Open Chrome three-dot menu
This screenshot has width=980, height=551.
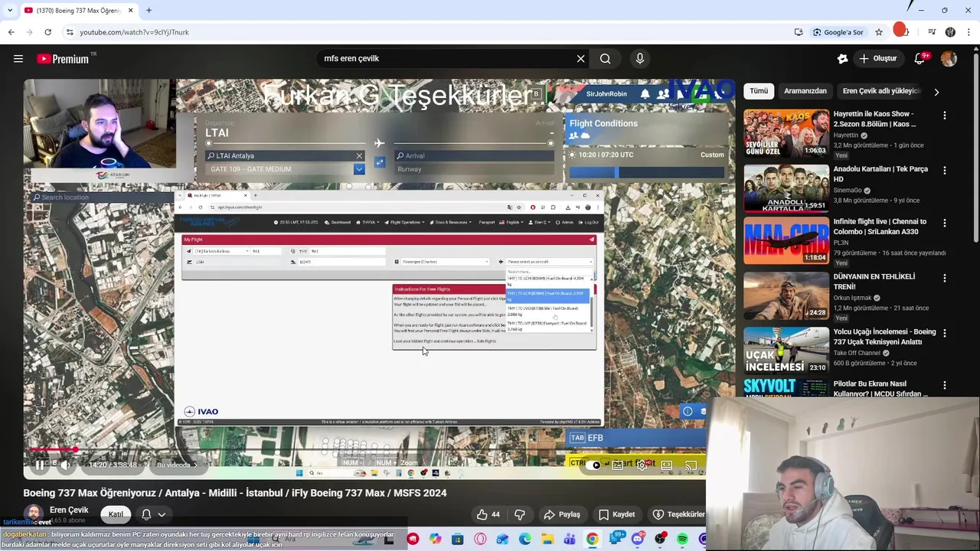[969, 32]
